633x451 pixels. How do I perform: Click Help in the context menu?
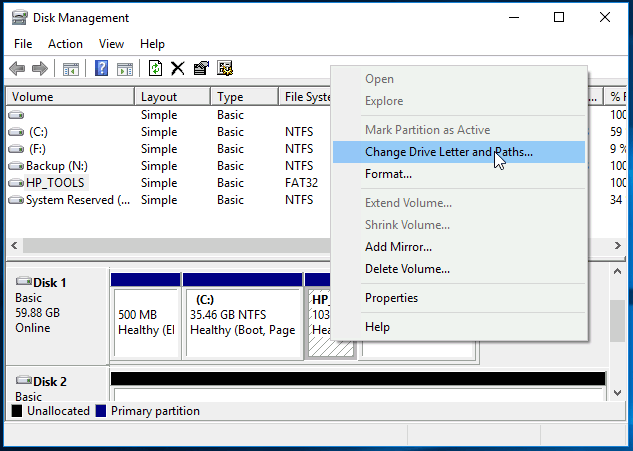point(459,327)
